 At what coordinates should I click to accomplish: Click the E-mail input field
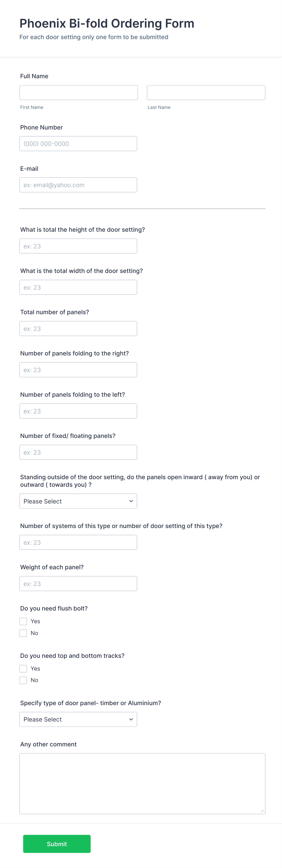tap(78, 185)
